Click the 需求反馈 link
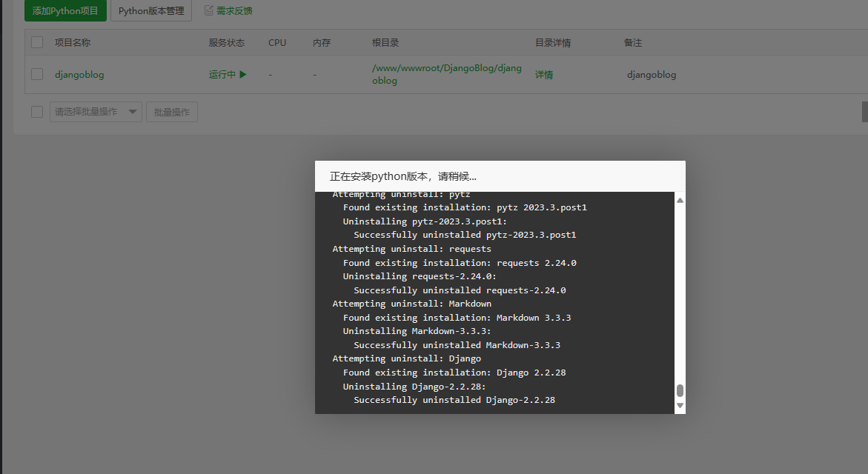Viewport: 868px width, 474px height. click(234, 10)
